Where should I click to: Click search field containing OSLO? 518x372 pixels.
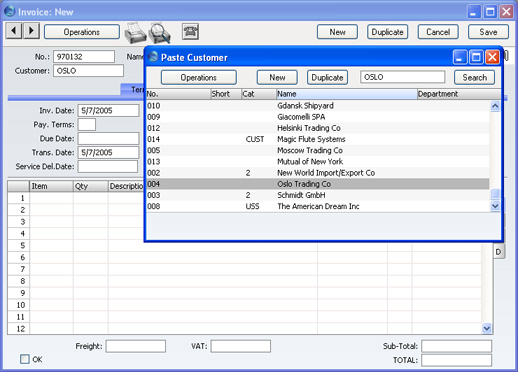402,77
